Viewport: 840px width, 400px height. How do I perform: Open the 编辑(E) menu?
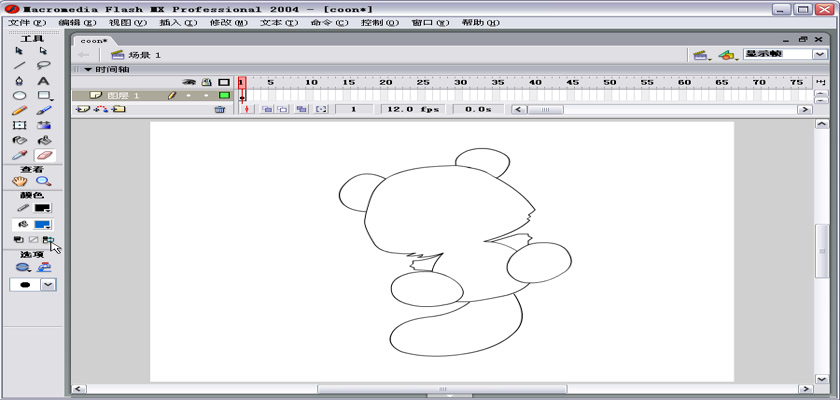pos(78,23)
